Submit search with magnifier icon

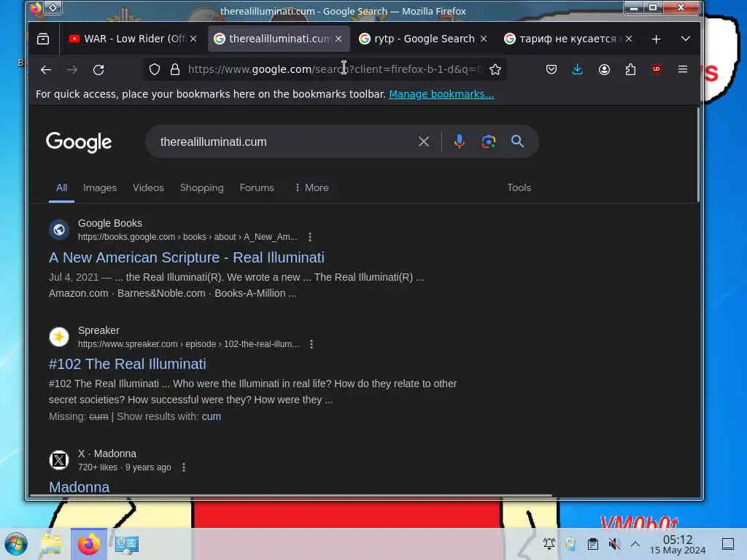pos(517,141)
